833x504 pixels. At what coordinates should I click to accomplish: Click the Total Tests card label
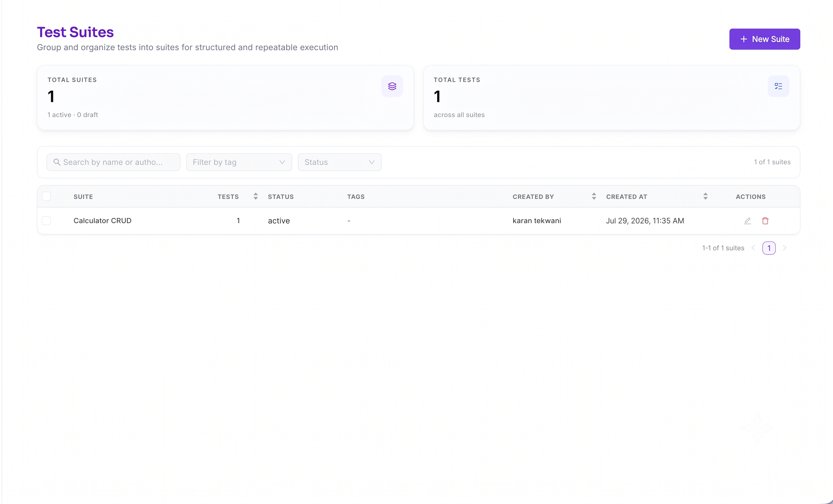(457, 80)
